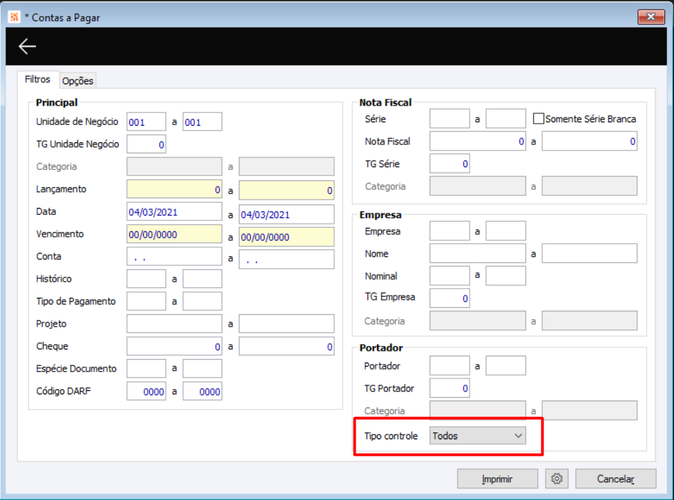Click the starting Data field 04/03/2021

(x=174, y=212)
